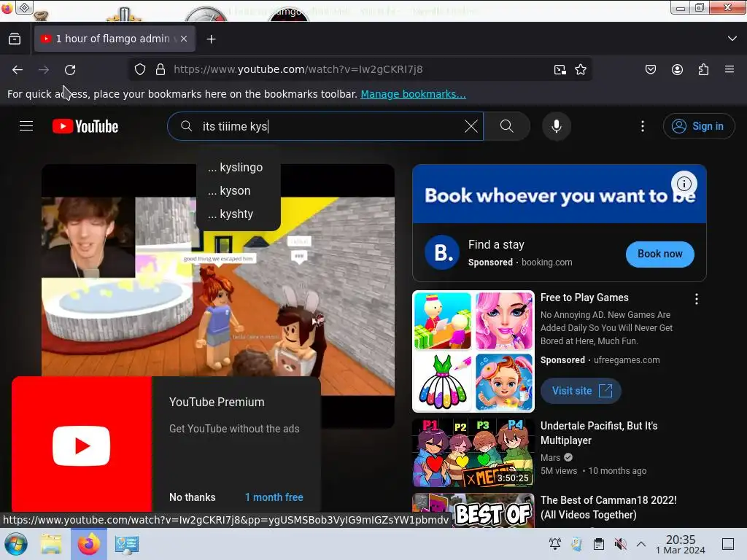
Task: Open the Firefox application menu
Action: point(729,69)
